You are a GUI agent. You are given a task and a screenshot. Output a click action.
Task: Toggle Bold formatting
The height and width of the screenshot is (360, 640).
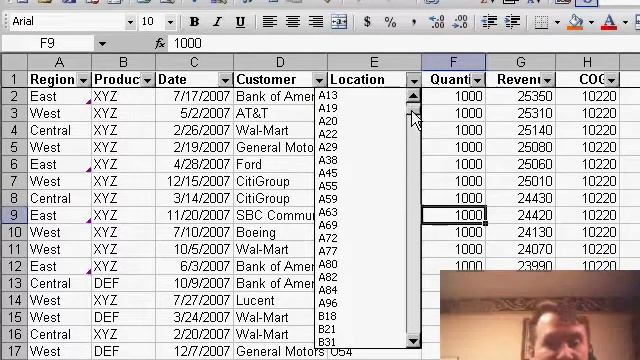[194, 22]
